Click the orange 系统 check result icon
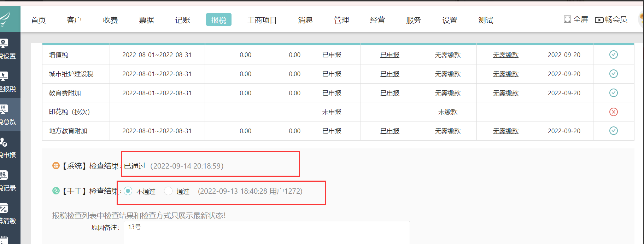This screenshot has height=244, width=644. point(56,166)
